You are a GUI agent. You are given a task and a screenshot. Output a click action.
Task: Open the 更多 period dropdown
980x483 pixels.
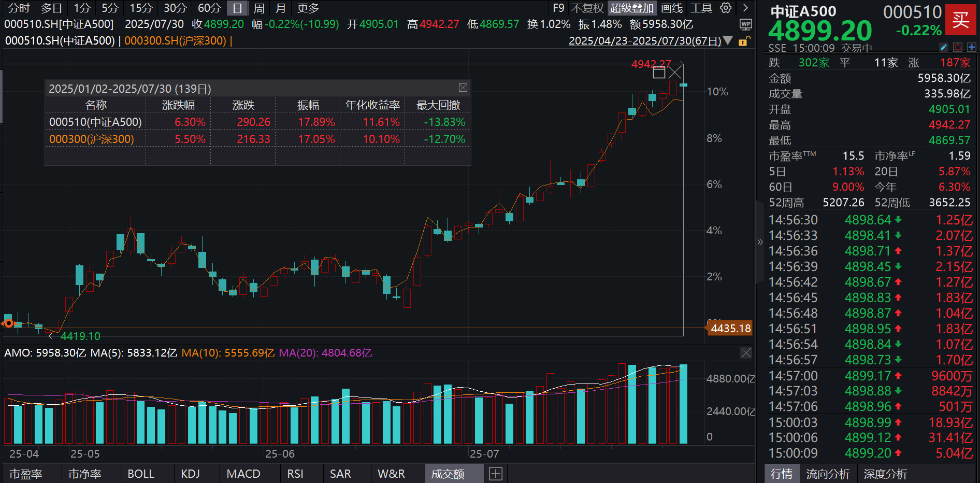308,8
